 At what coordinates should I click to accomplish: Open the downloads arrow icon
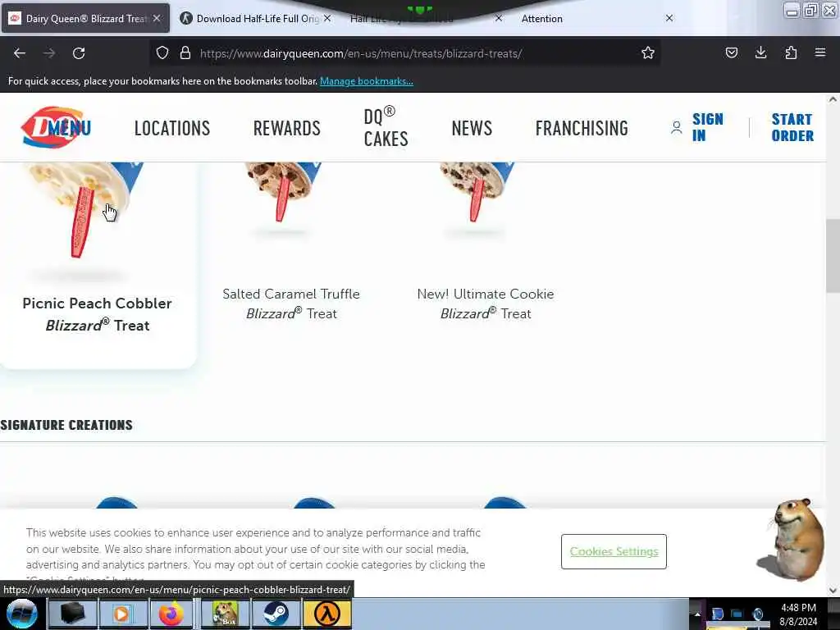[x=760, y=52]
